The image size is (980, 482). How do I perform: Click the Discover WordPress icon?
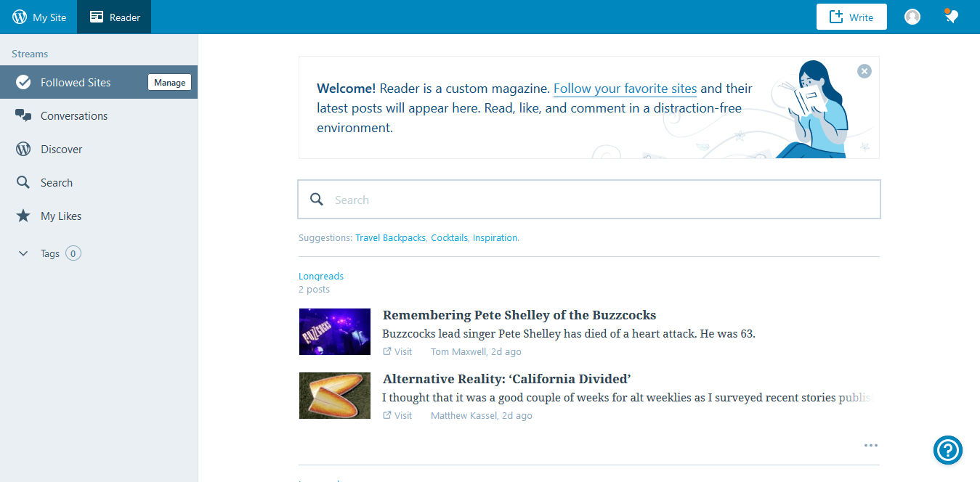pos(23,149)
